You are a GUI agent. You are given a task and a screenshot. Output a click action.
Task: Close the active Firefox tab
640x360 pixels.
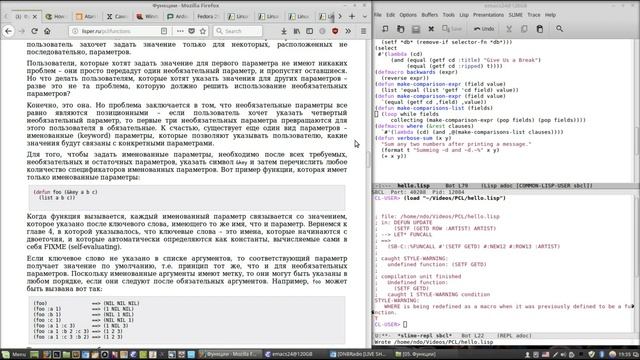[x=35, y=16]
